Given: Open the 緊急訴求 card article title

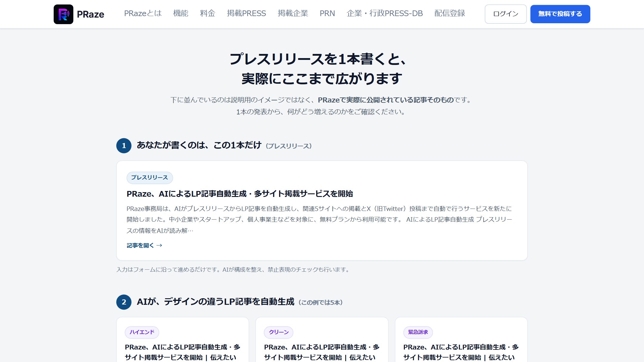Looking at the screenshot, I should (461, 352).
